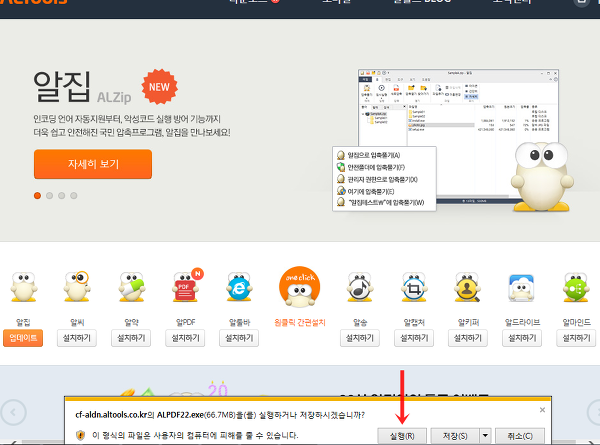Click the 알드라이브 product label
The image size is (600, 445).
click(x=522, y=322)
